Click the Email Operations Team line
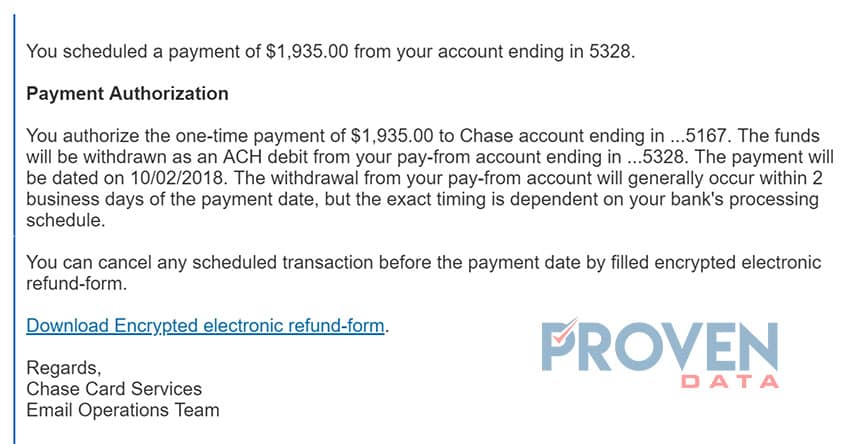Viewport: 850px width, 444px height. (123, 410)
